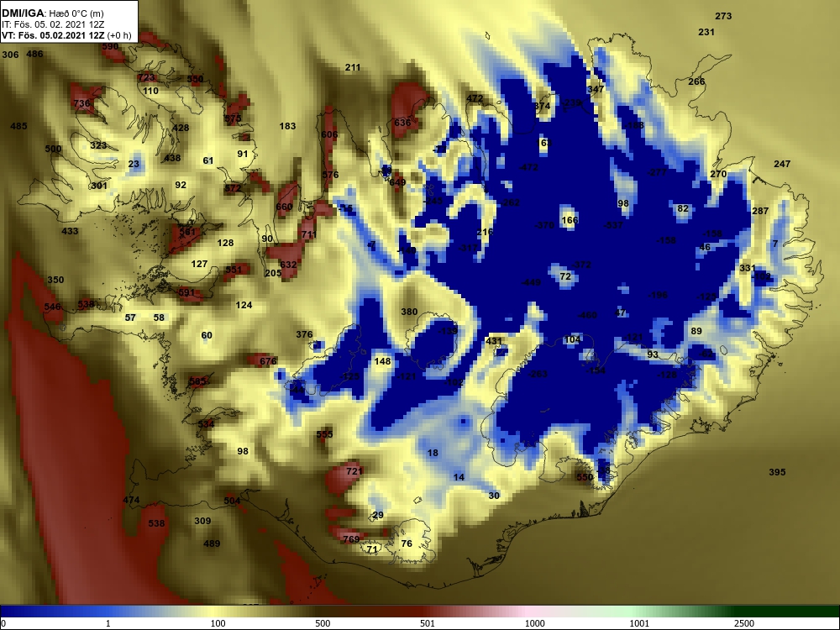This screenshot has width=840, height=630.
Task: Click the map value '216'
Action: 485,232
